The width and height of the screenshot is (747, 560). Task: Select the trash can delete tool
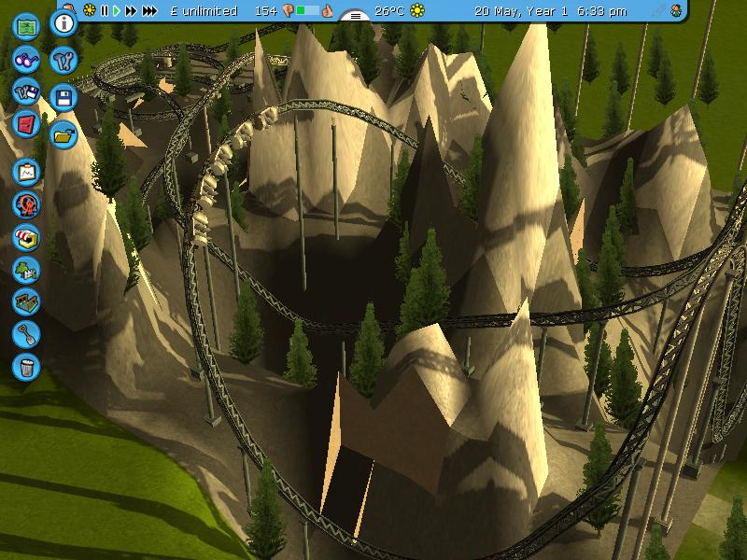point(26,367)
